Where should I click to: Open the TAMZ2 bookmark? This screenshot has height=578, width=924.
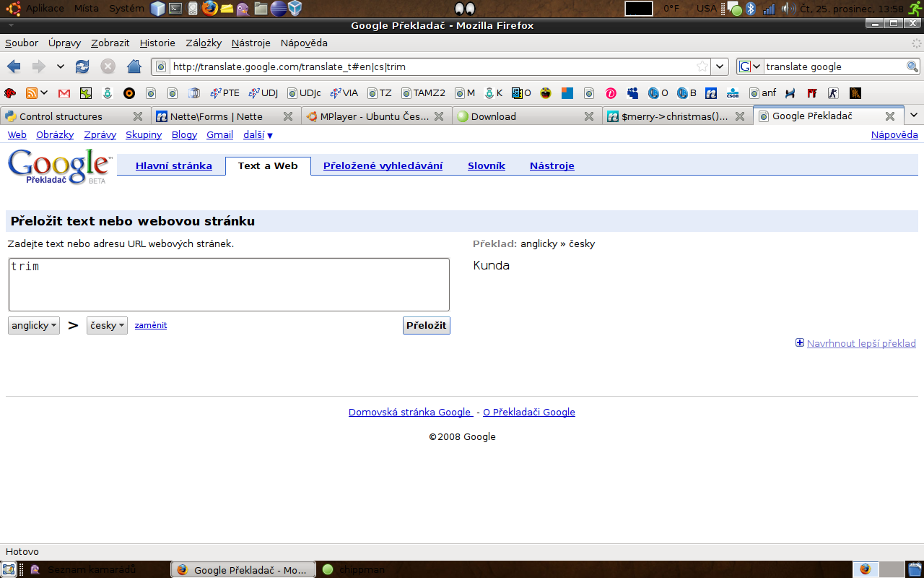424,93
